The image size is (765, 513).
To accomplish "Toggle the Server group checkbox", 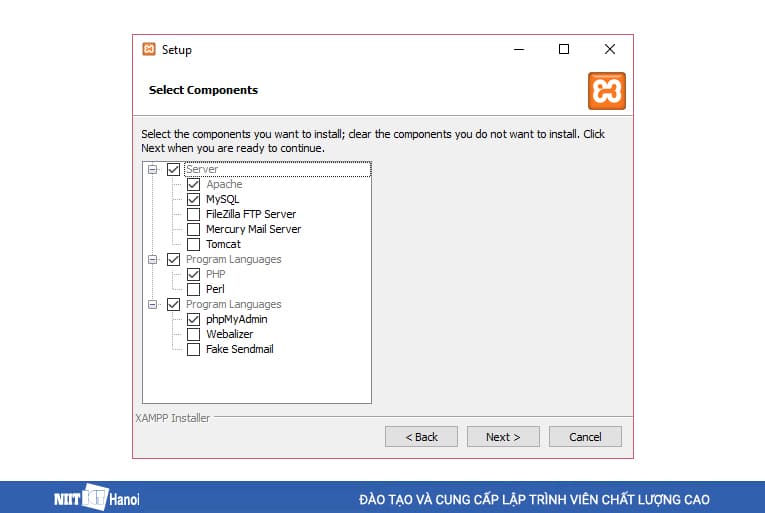I will tap(173, 169).
